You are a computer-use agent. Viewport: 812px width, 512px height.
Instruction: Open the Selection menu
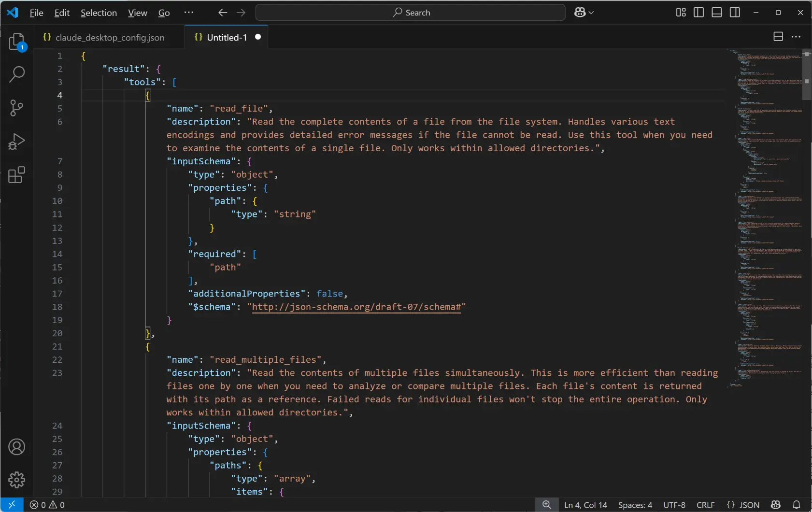[x=99, y=13]
